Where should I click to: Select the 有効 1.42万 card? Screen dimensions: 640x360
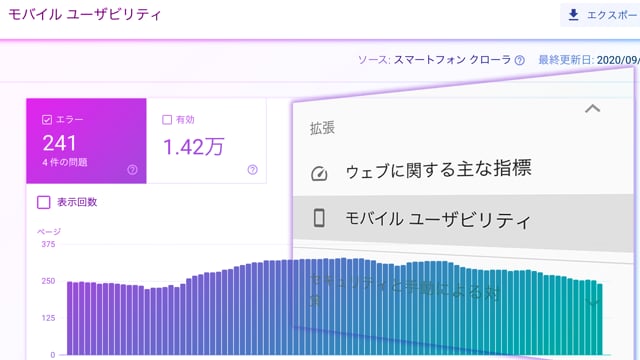coord(207,141)
